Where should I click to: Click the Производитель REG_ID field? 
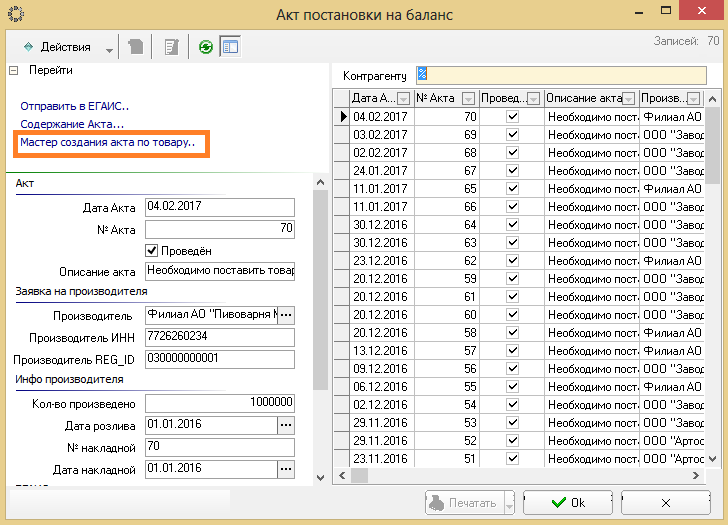pyautogui.click(x=220, y=359)
